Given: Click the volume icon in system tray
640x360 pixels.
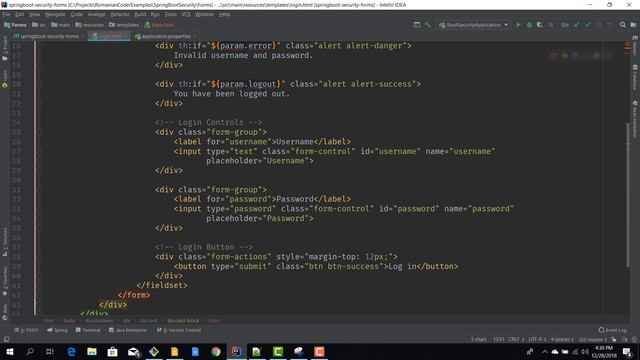Looking at the screenshot, I should pyautogui.click(x=584, y=351).
